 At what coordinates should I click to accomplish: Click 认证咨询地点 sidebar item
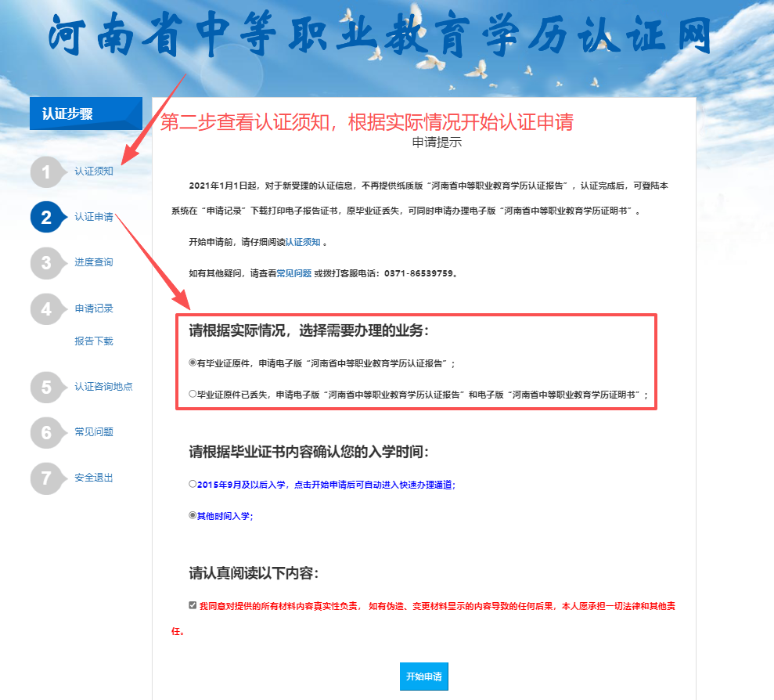point(103,387)
